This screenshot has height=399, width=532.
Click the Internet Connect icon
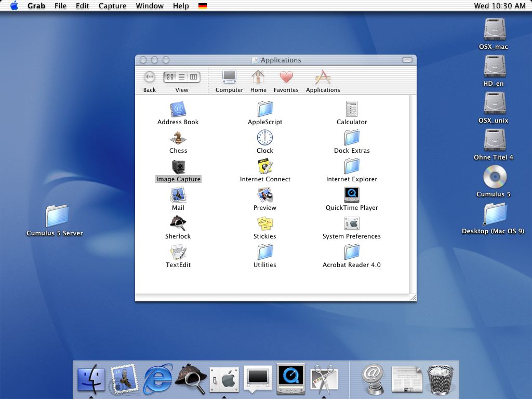[x=265, y=167]
